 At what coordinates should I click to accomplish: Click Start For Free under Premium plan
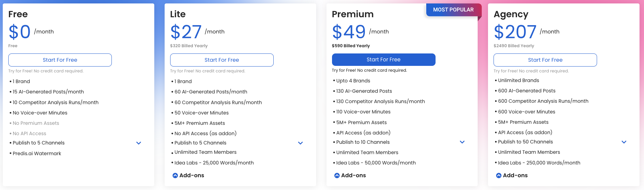coord(383,60)
